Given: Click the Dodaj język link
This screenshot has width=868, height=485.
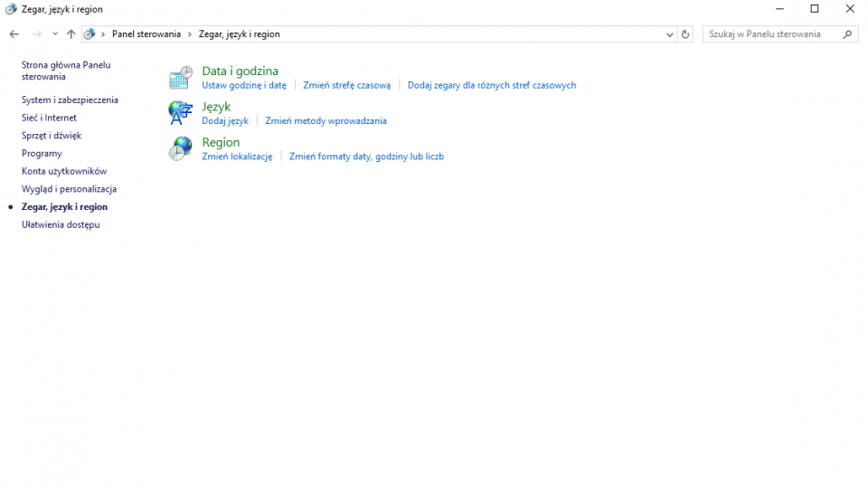Looking at the screenshot, I should pos(224,120).
